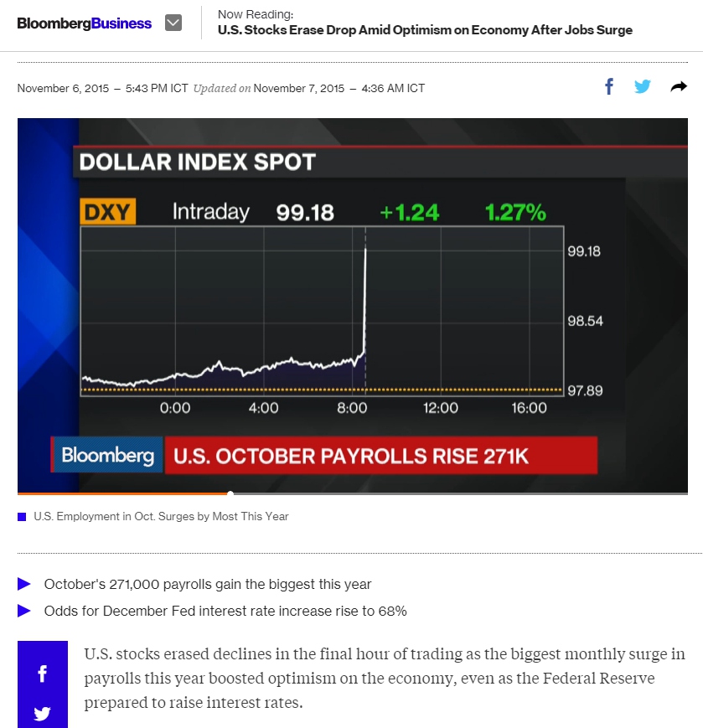Viewport: 703px width, 728px height.
Task: Click the Facebook icon in blue sidebar
Action: click(42, 674)
